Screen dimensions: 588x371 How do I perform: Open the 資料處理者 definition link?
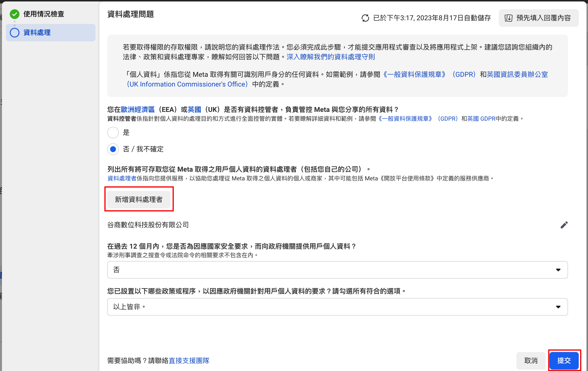coord(122,178)
